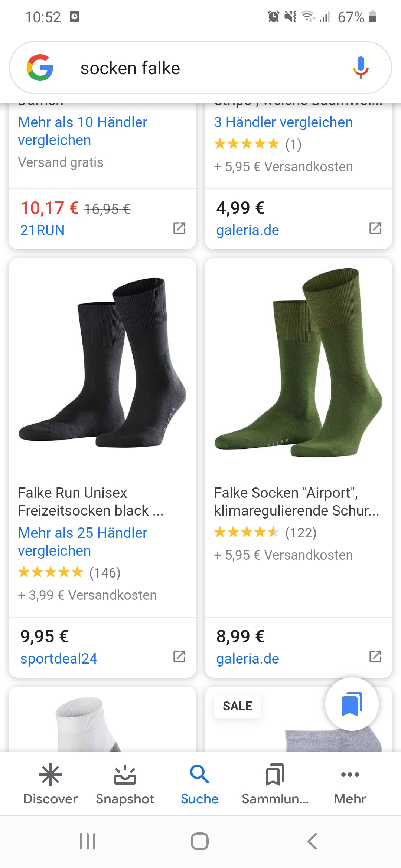Tap the Google logo icon
Image resolution: width=401 pixels, height=868 pixels.
point(40,68)
